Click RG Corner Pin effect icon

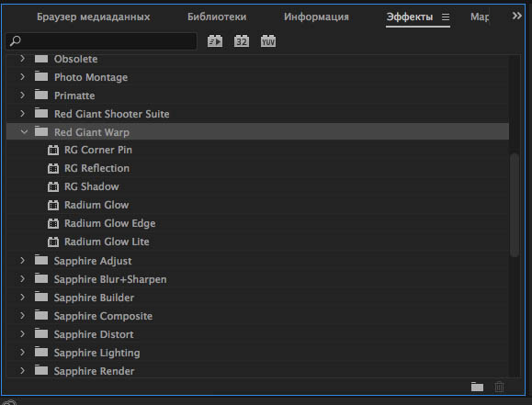[x=53, y=150]
